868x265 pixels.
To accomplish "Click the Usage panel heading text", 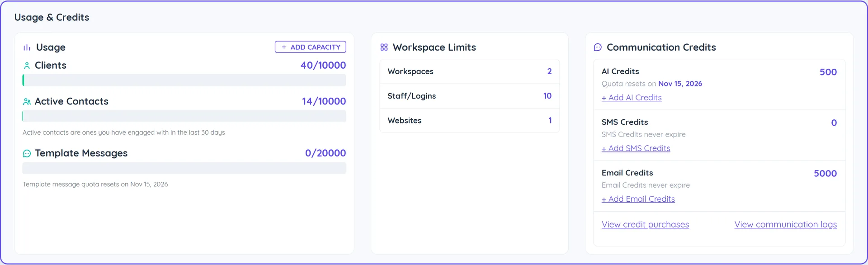I will [51, 47].
